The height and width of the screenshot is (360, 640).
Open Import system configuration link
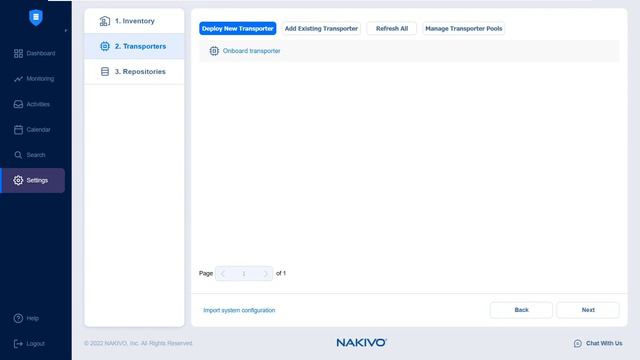pyautogui.click(x=239, y=310)
